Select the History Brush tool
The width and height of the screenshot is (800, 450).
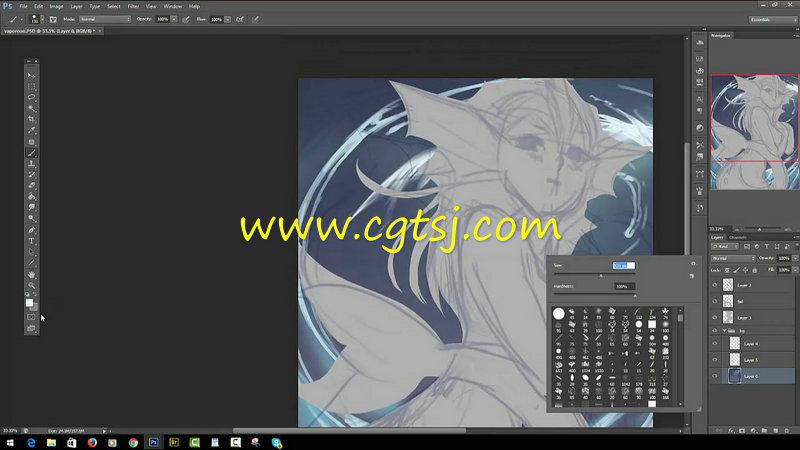(31, 175)
